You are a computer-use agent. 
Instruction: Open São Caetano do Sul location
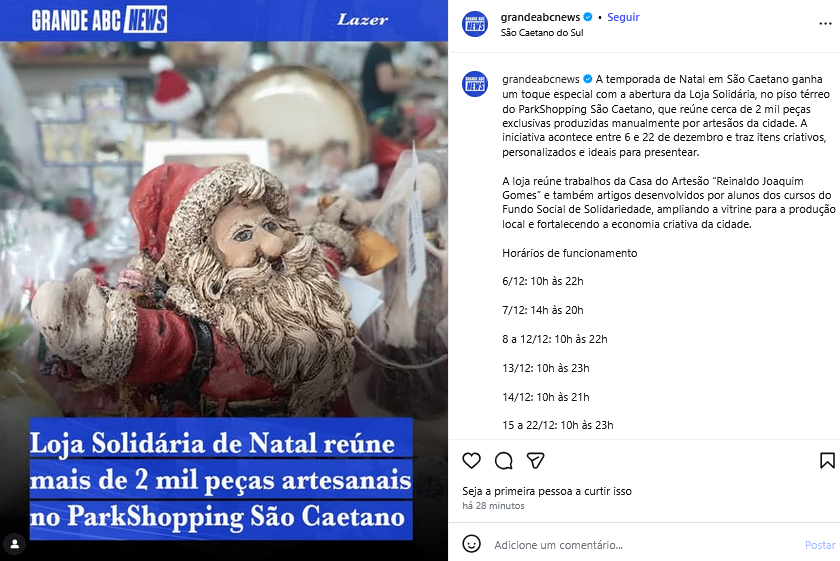coord(542,33)
